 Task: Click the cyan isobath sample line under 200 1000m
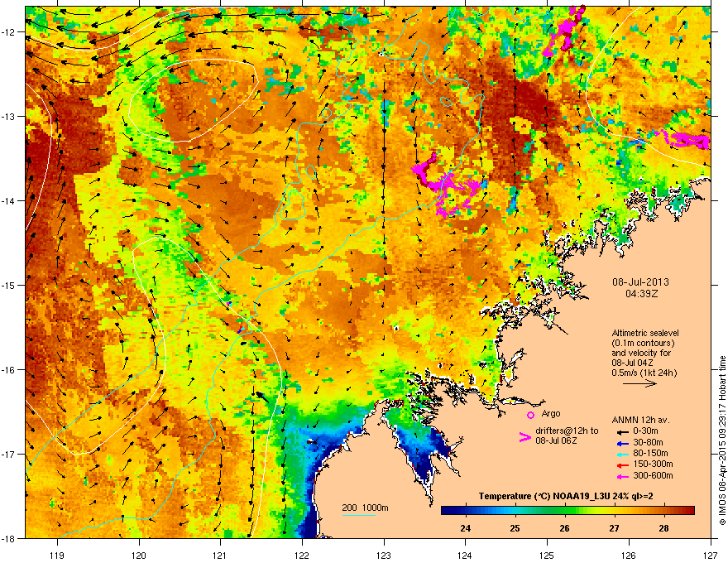pyautogui.click(x=358, y=515)
